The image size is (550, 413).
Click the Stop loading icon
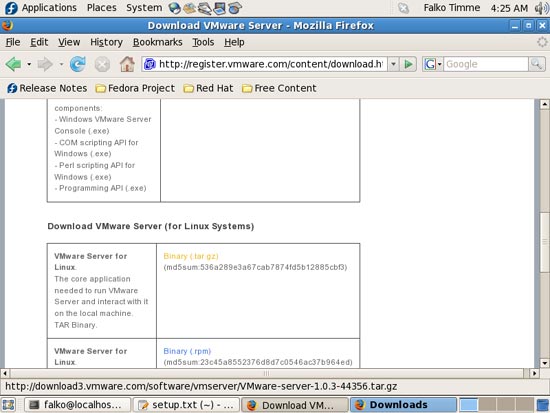(x=102, y=65)
